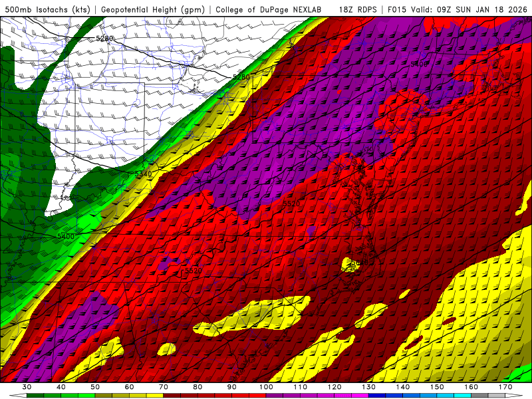Image resolution: width=532 pixels, height=399 pixels.
Task: Pick the purple legend swatch below 100
Action: [275, 396]
